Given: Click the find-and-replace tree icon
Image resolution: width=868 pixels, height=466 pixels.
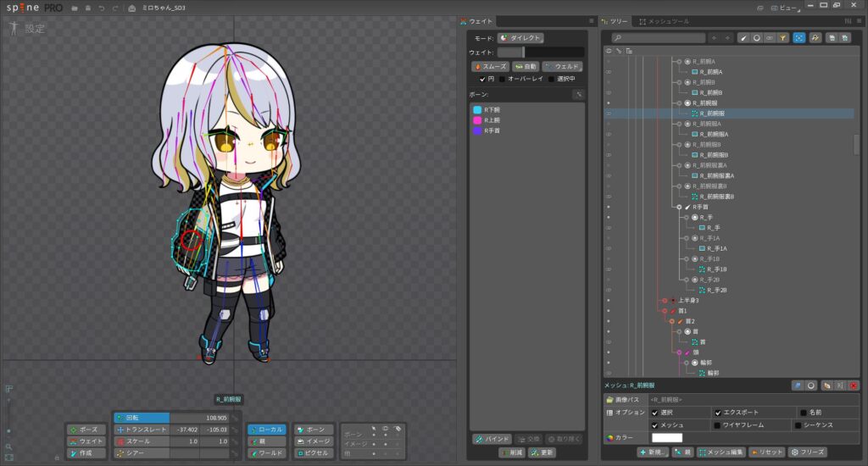Looking at the screenshot, I should [x=815, y=37].
